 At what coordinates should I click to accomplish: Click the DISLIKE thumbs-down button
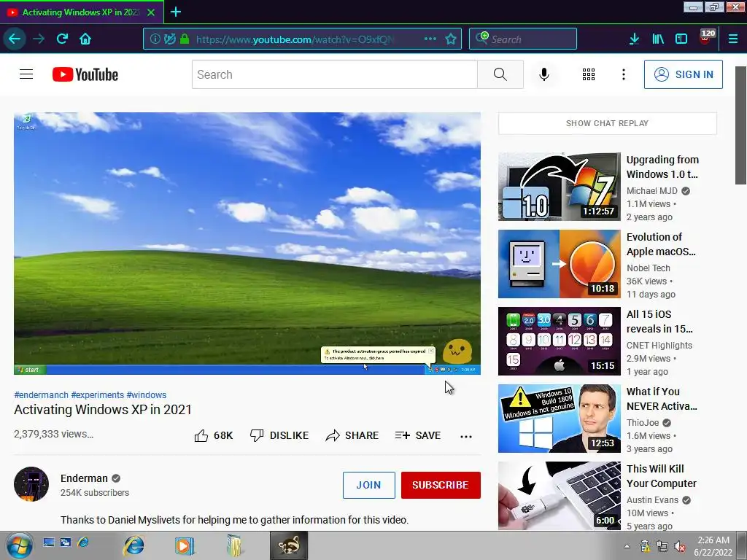click(x=279, y=435)
